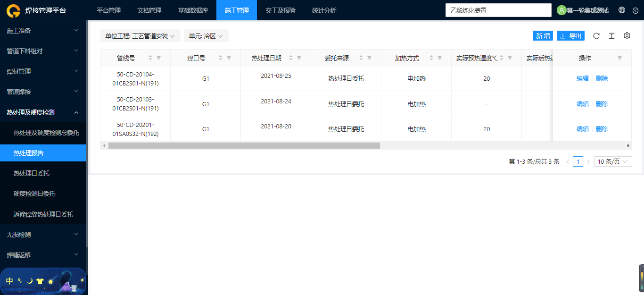Image resolution: width=644 pixels, height=295 pixels.
Task: Click the collapse arrow icon at the top right
Action: click(x=635, y=10)
